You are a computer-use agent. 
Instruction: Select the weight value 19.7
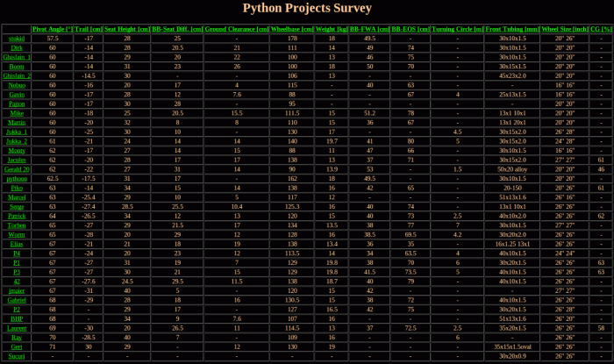332,141
